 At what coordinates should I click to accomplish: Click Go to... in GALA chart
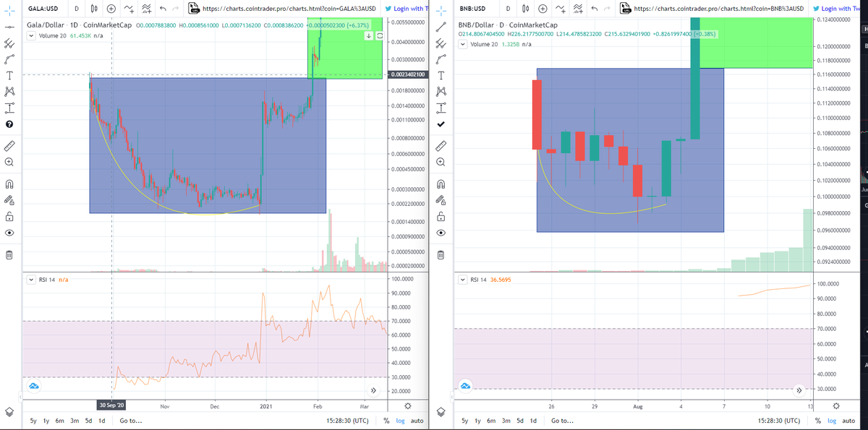(x=131, y=420)
